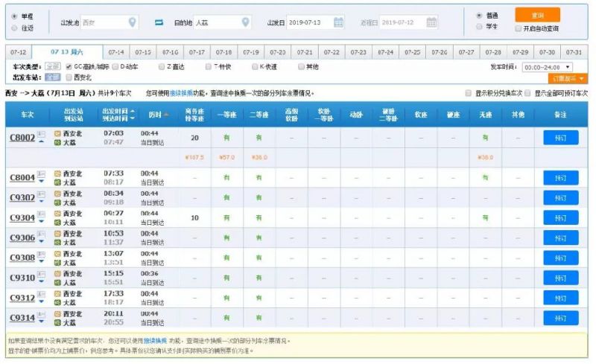Click business seat count 20 for G8002
The image size is (596, 364).
click(x=194, y=138)
